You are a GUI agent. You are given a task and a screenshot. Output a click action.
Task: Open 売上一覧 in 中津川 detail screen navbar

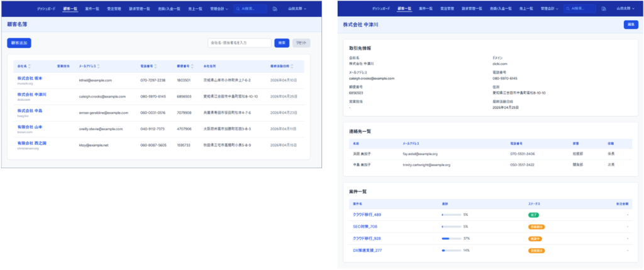tap(526, 9)
